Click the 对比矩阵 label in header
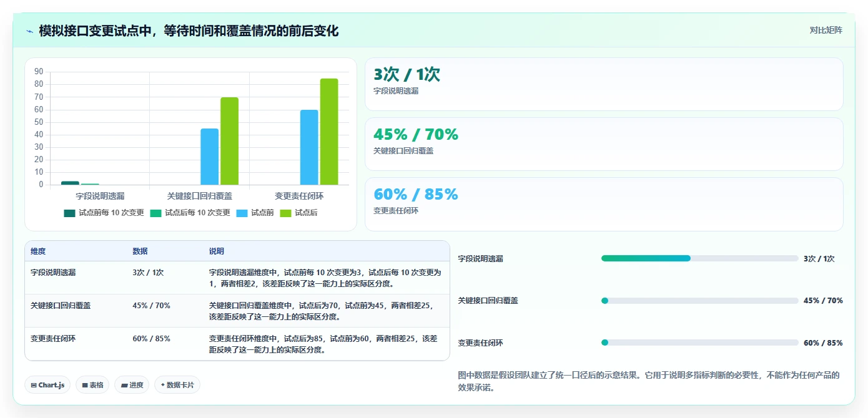868x418 pixels. [826, 31]
